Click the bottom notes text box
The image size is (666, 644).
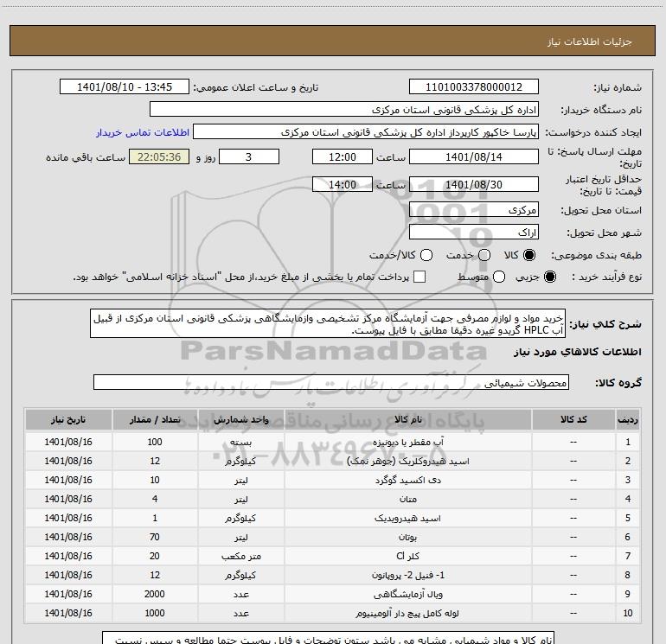[x=328, y=638]
